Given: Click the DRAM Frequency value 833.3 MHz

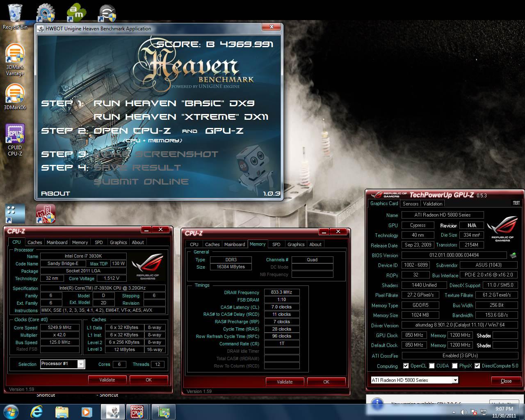Looking at the screenshot, I should [x=281, y=292].
